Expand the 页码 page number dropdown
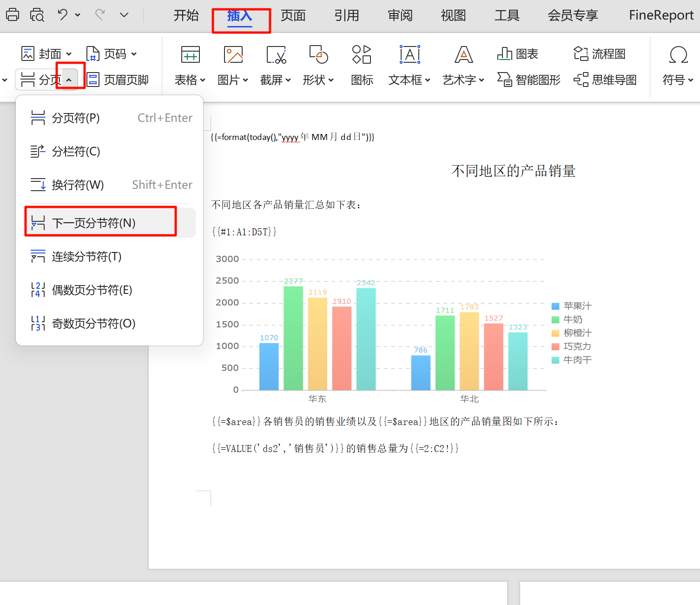This screenshot has width=700, height=605. [x=134, y=54]
